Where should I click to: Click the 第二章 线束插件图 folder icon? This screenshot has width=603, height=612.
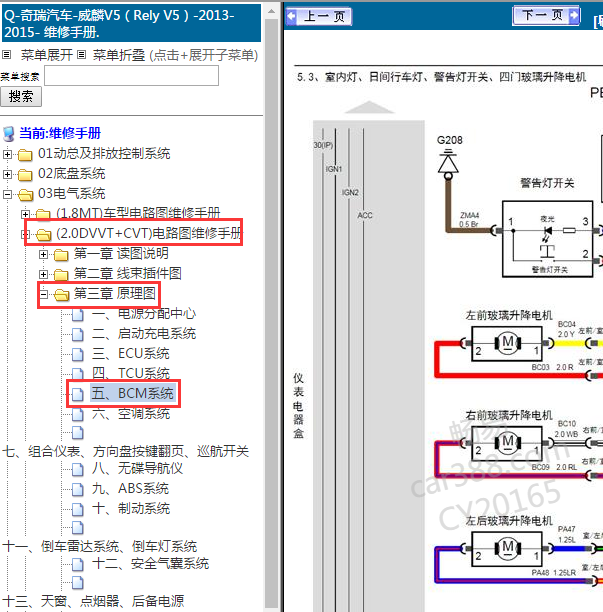click(x=61, y=275)
